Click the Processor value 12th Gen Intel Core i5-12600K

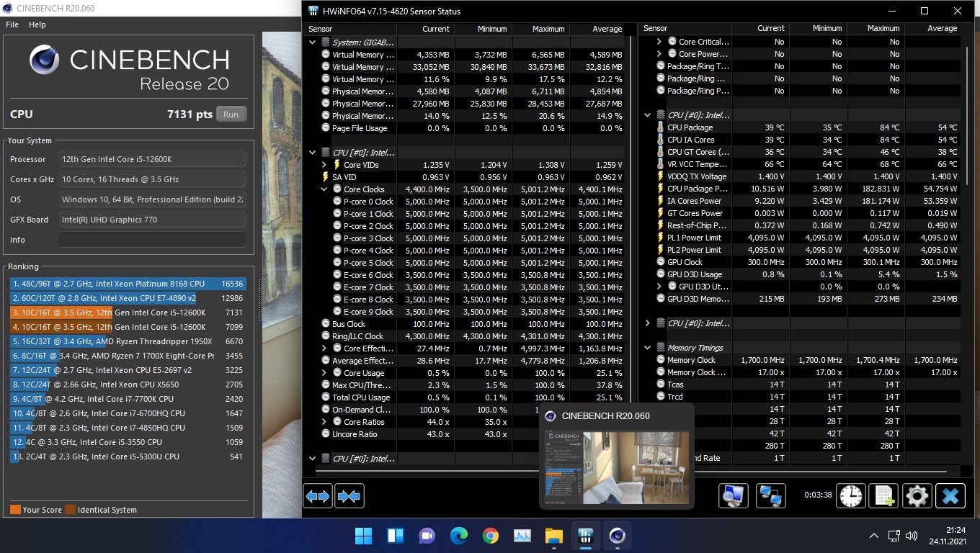click(152, 159)
